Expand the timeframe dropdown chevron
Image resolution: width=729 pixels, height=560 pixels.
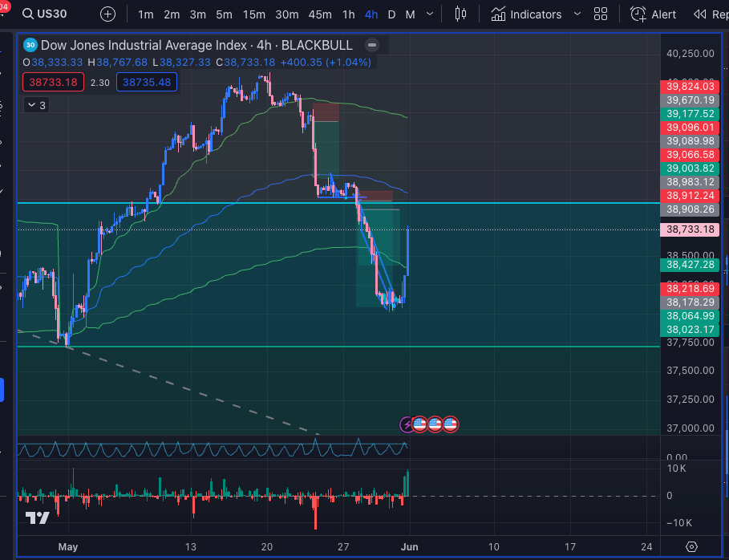432,14
